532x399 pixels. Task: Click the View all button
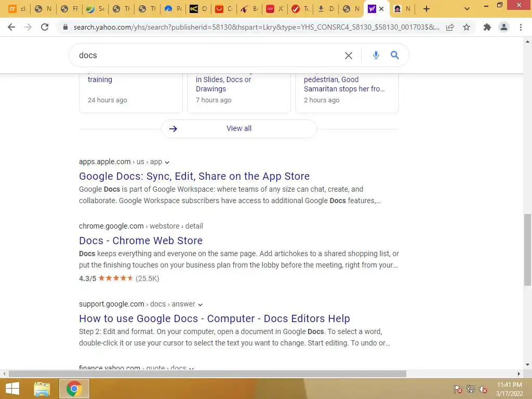(239, 129)
